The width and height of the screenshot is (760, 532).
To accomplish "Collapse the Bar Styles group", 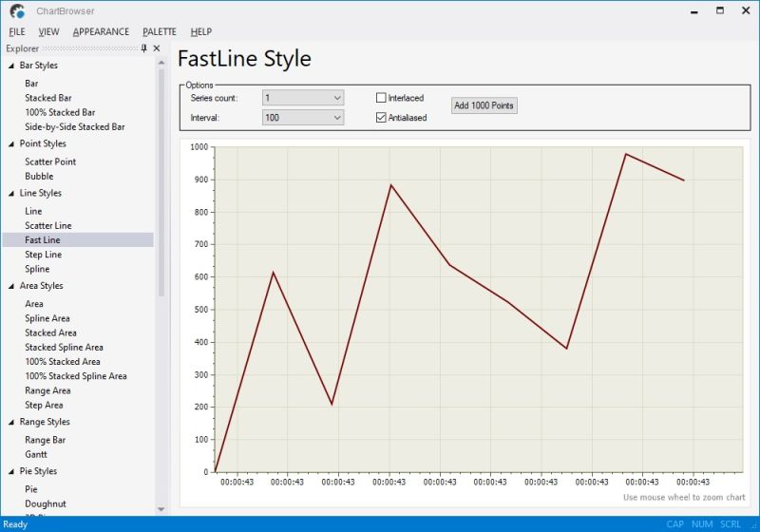I will point(11,66).
